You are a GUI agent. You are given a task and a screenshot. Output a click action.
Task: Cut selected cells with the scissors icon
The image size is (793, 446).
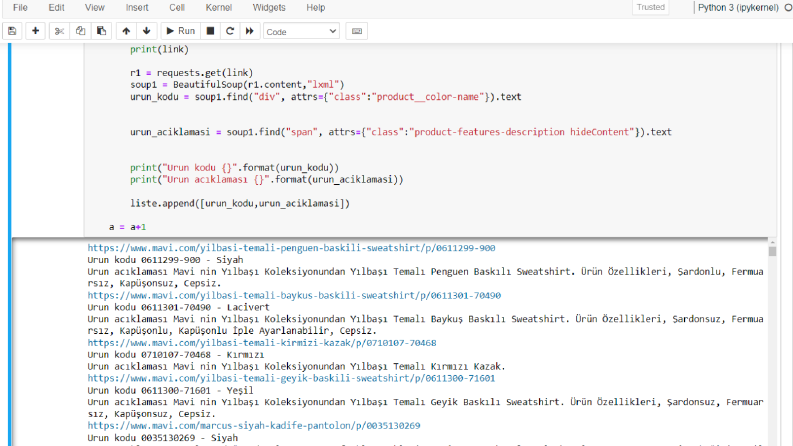coord(59,31)
